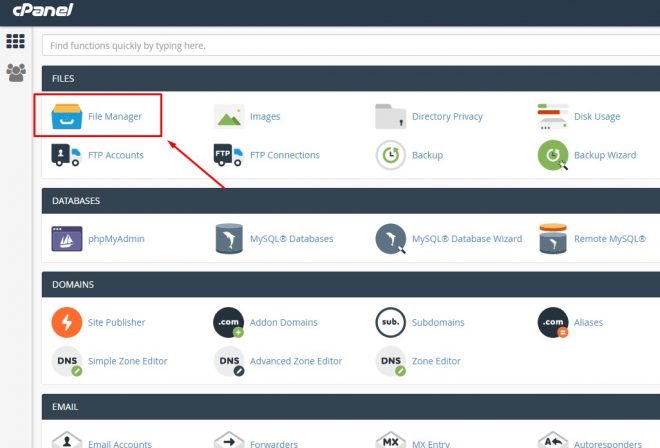
Task: Click the Disk Usage link text
Action: (597, 117)
